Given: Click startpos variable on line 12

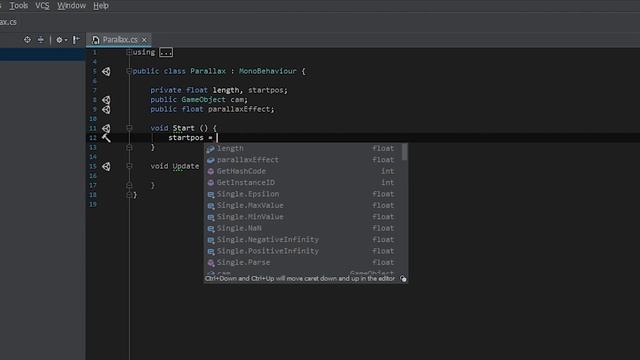Looking at the screenshot, I should pos(186,138).
